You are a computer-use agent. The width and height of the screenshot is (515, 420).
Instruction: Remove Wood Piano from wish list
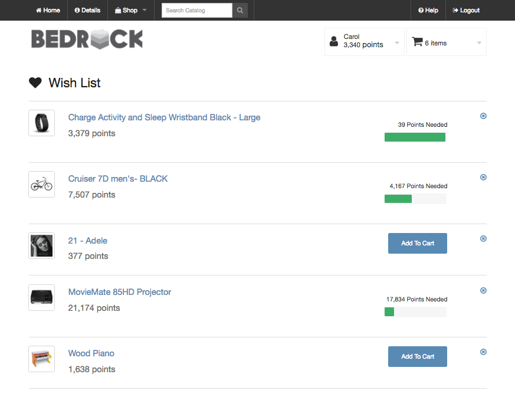tap(483, 352)
